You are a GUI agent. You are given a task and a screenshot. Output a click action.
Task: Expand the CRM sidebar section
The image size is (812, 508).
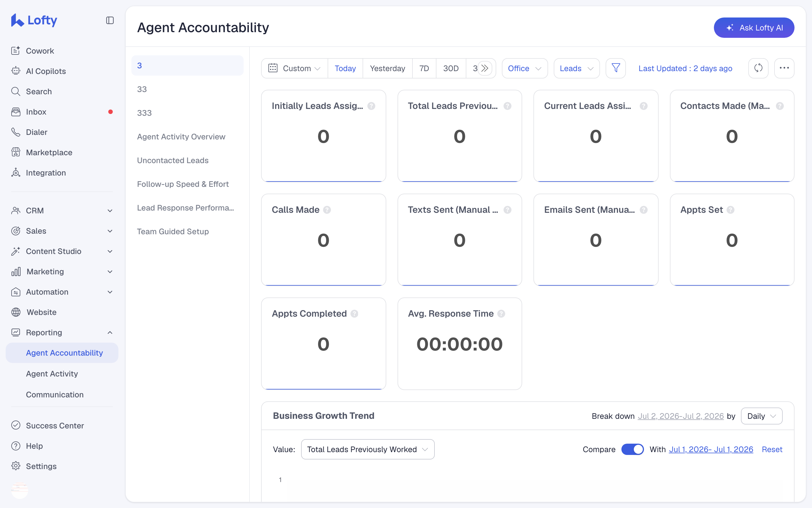pyautogui.click(x=62, y=210)
